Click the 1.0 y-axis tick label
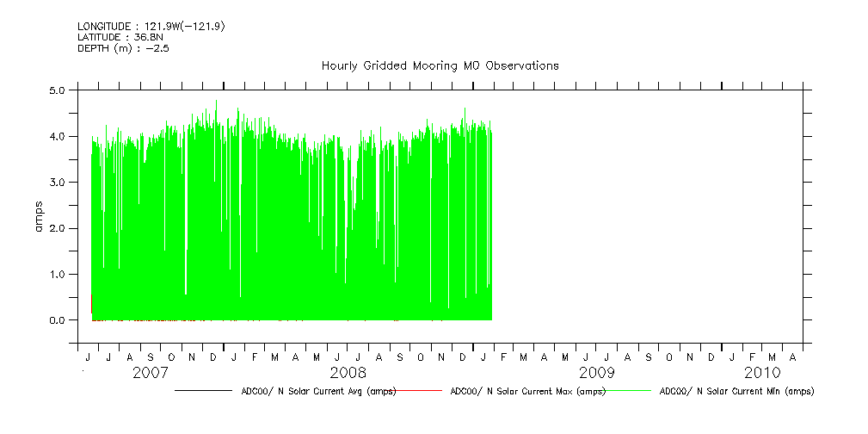 [58, 275]
